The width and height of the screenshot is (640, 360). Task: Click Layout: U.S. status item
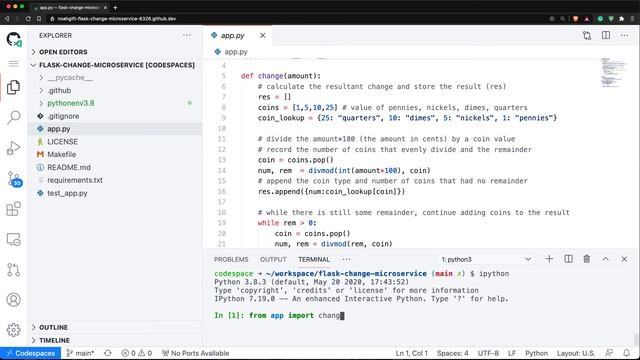[x=576, y=353]
